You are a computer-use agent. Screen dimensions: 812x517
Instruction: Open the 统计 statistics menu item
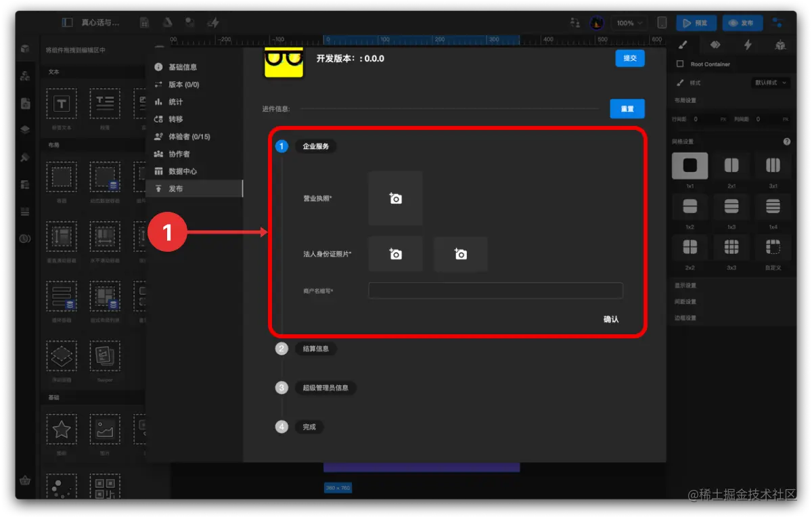point(194,102)
